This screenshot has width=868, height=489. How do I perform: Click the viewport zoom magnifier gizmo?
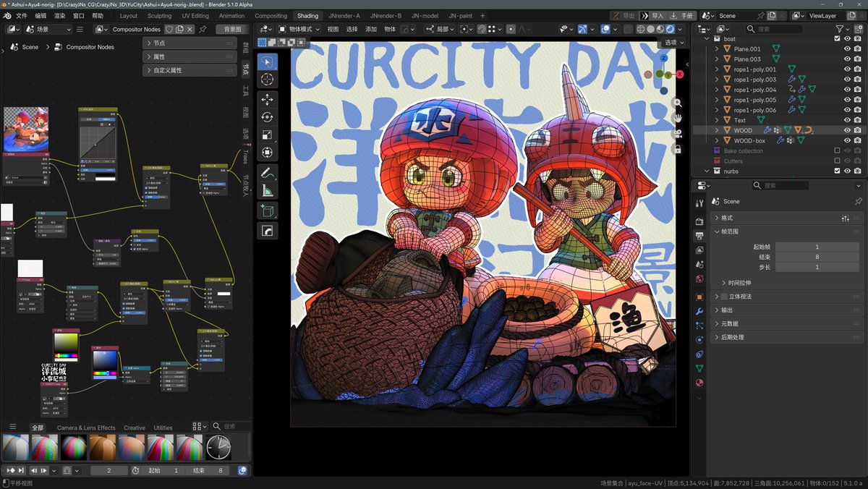point(677,103)
